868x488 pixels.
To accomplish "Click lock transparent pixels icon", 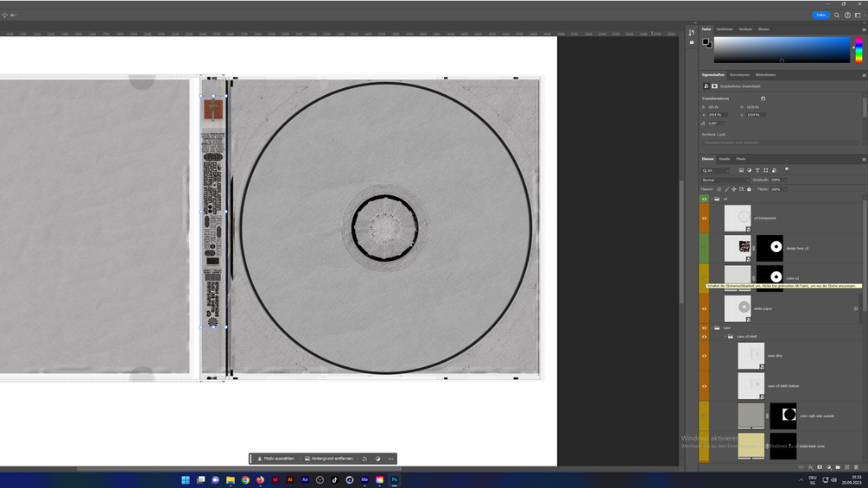I will point(719,189).
